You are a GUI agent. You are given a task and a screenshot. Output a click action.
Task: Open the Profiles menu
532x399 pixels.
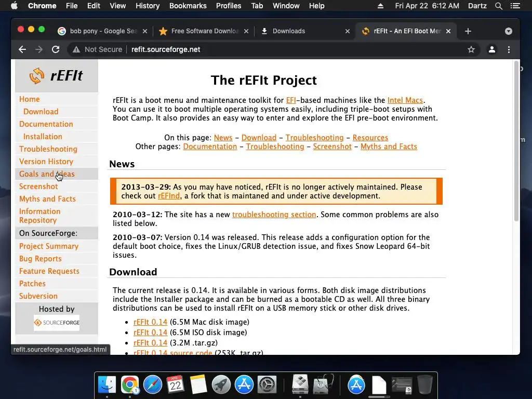click(x=229, y=6)
